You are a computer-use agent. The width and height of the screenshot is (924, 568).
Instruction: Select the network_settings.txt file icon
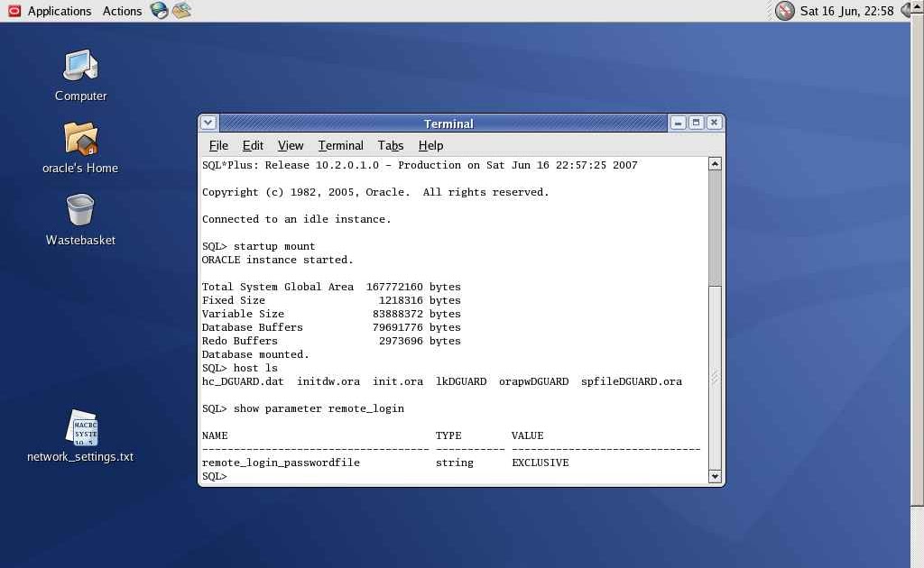click(81, 428)
